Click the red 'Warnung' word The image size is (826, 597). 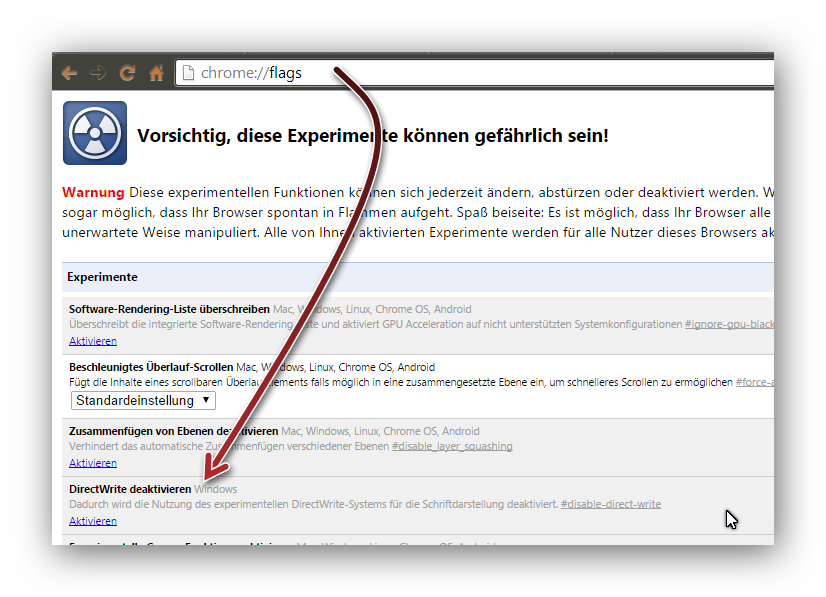tap(93, 192)
